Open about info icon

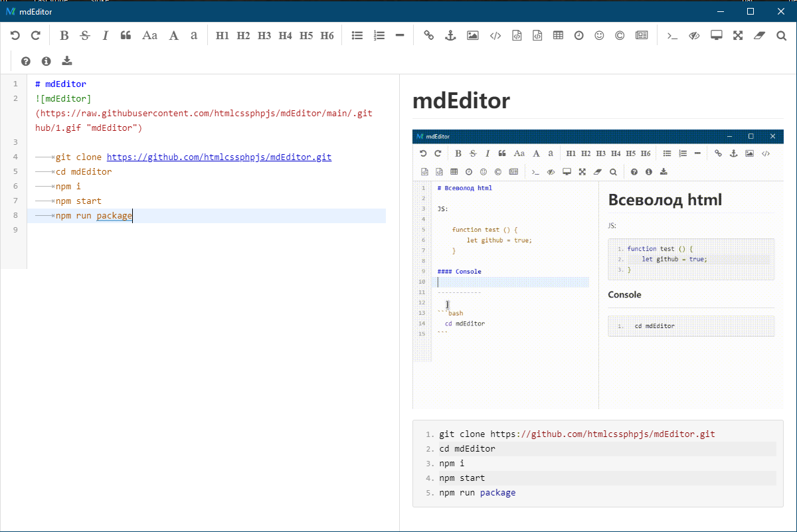point(46,61)
